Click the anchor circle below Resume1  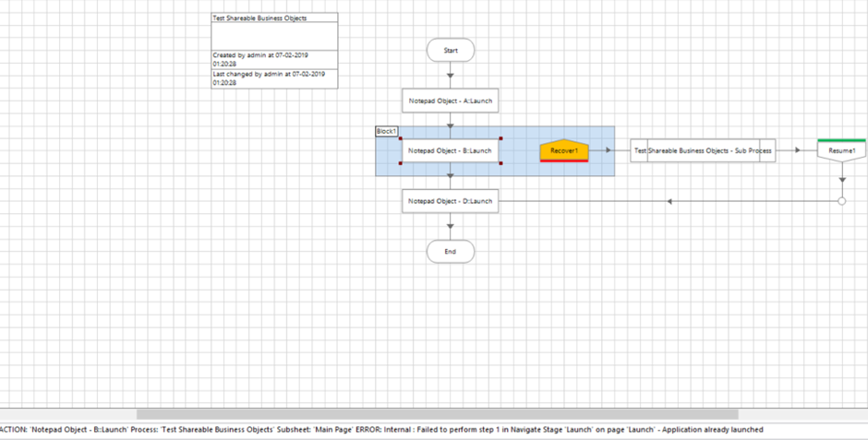pyautogui.click(x=842, y=201)
